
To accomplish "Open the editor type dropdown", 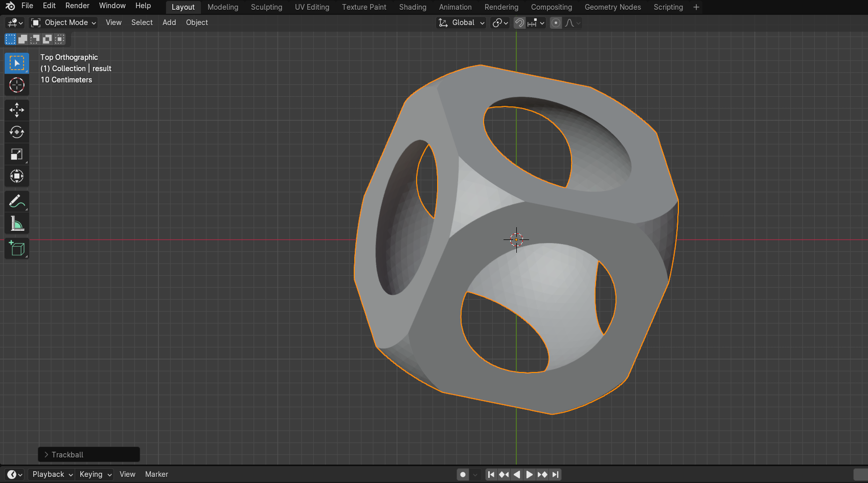I will (14, 23).
